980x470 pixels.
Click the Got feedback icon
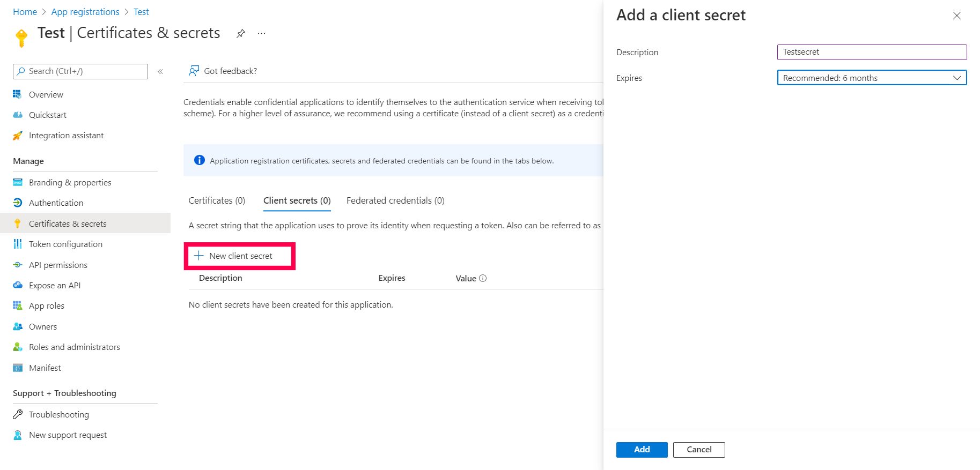pos(194,71)
